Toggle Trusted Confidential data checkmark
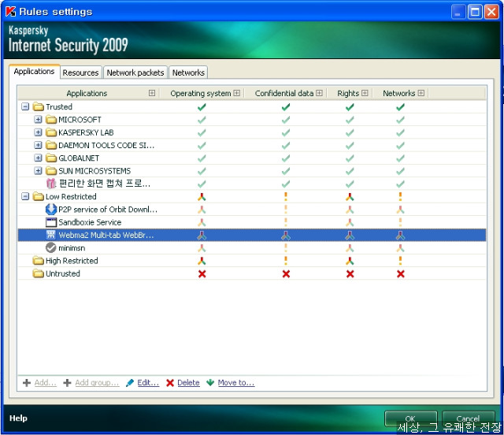 pyautogui.click(x=286, y=107)
